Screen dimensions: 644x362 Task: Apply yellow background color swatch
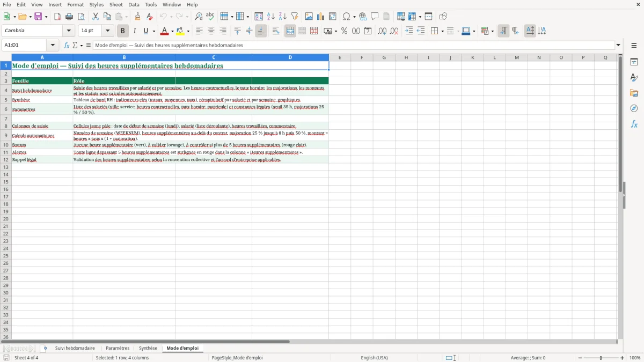(x=181, y=31)
